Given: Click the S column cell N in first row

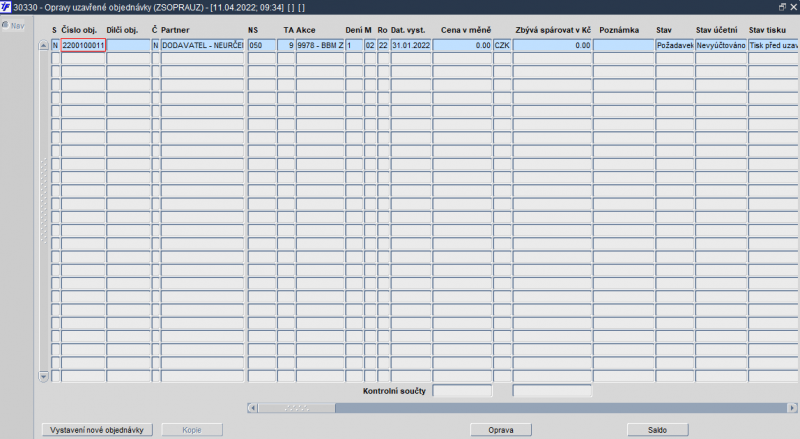Looking at the screenshot, I should pyautogui.click(x=55, y=45).
